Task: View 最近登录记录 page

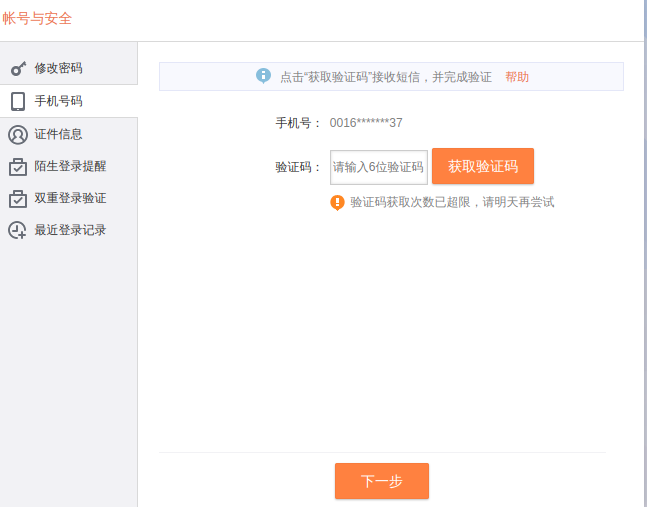Action: [x=70, y=230]
